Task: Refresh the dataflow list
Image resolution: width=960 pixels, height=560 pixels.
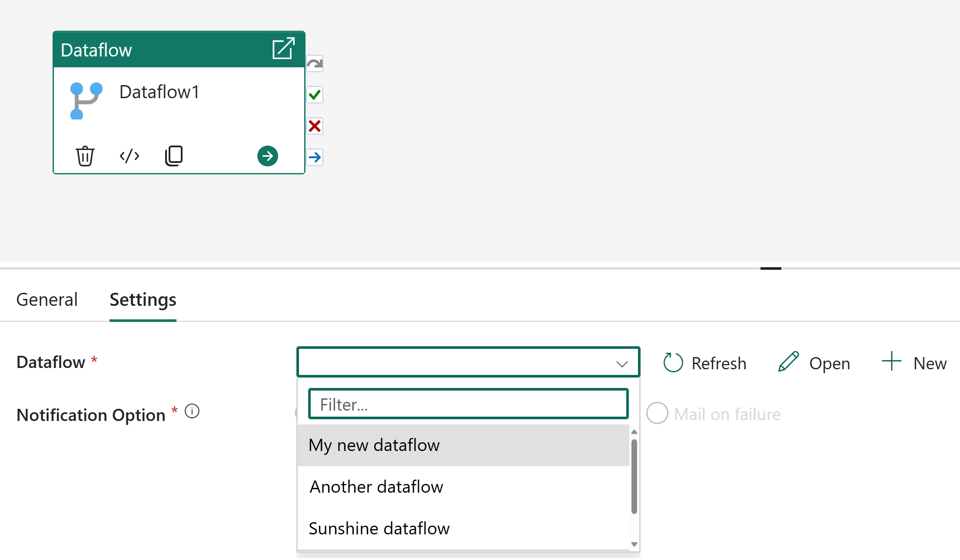Action: click(x=704, y=363)
